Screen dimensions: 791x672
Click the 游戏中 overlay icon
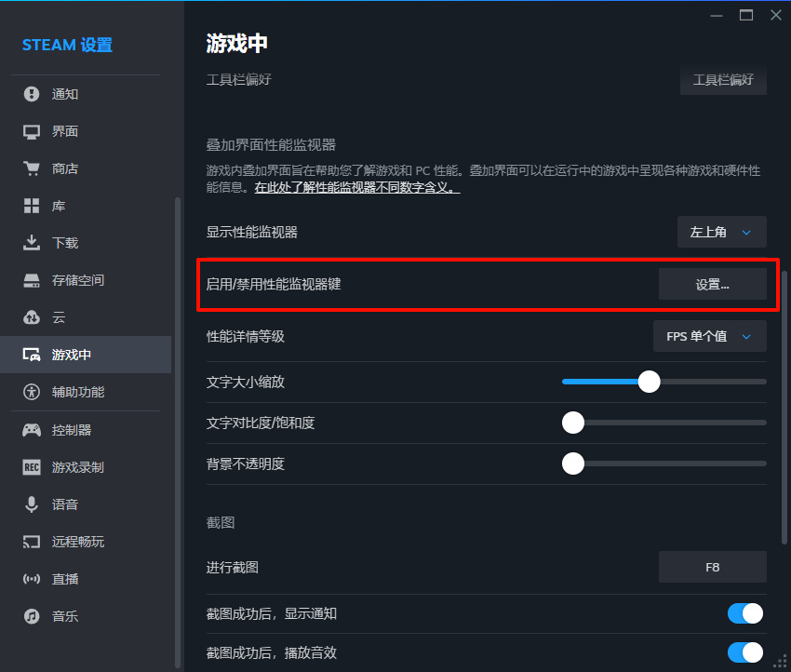[32, 355]
